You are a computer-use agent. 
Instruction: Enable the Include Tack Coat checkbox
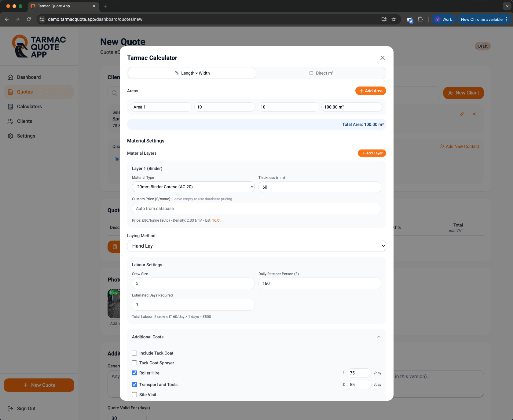134,353
